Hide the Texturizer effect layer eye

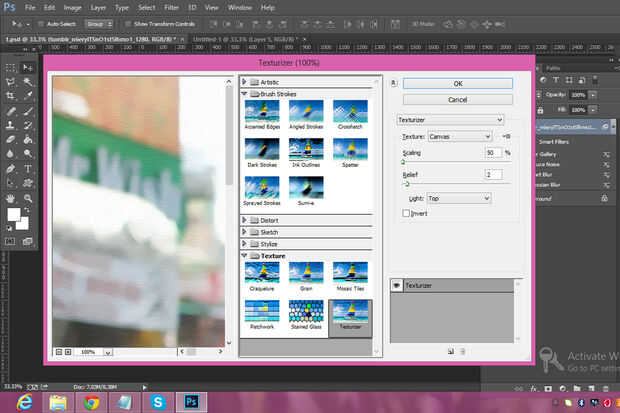click(396, 285)
